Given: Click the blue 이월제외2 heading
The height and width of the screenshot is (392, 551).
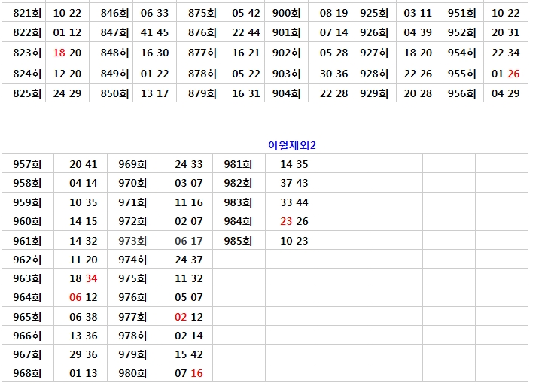Looking at the screenshot, I should (x=292, y=145).
